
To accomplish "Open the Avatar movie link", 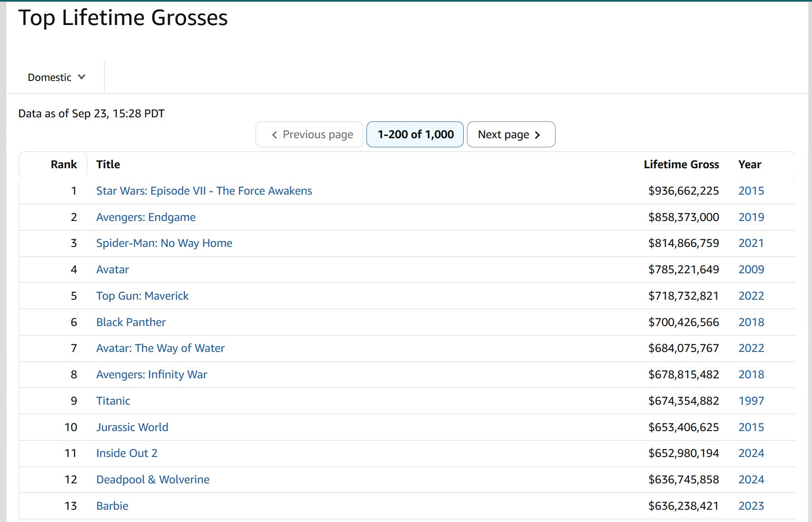I will click(x=113, y=270).
